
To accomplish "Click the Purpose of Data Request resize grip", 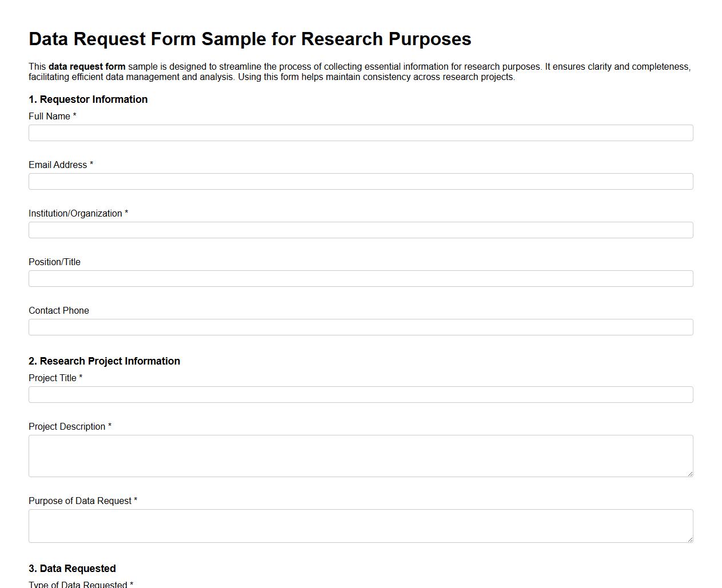I will [x=690, y=540].
